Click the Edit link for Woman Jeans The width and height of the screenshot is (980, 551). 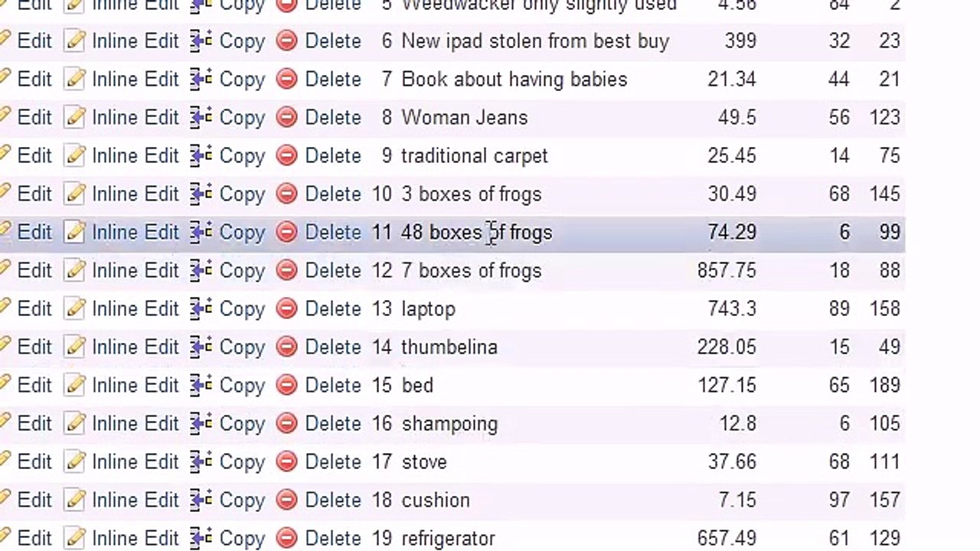point(34,118)
